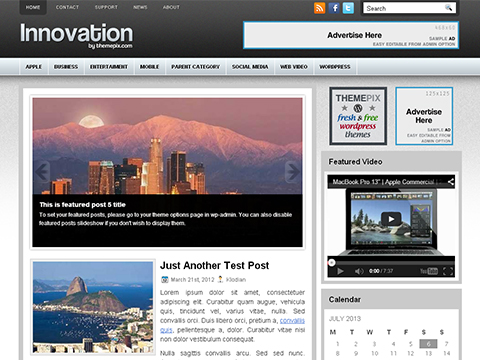Open the RSS feed icon
The width and height of the screenshot is (480, 360).
[x=319, y=8]
